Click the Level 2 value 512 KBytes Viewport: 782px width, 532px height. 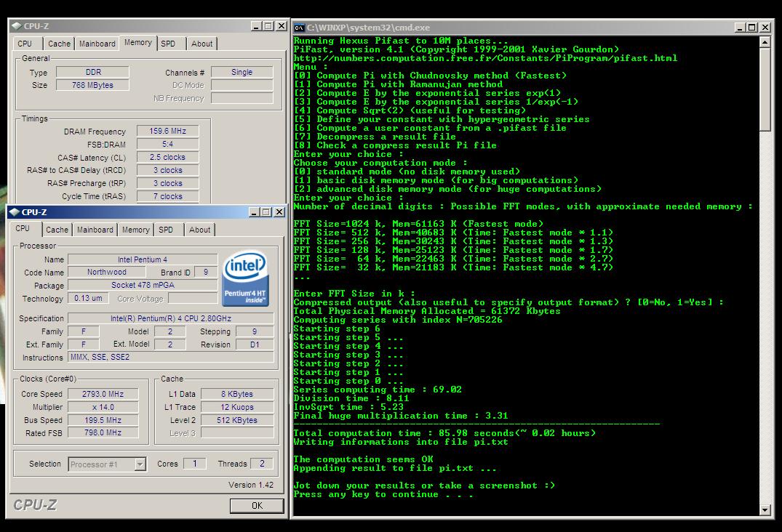click(237, 420)
